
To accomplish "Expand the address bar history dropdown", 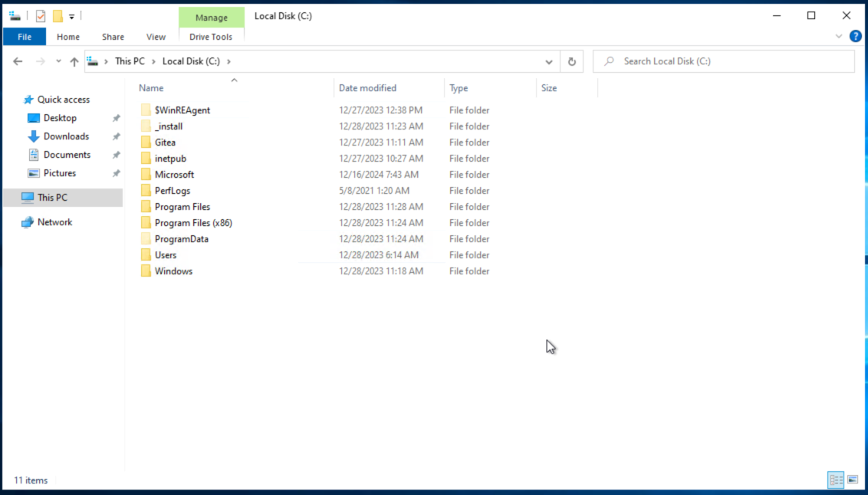I will [x=549, y=61].
